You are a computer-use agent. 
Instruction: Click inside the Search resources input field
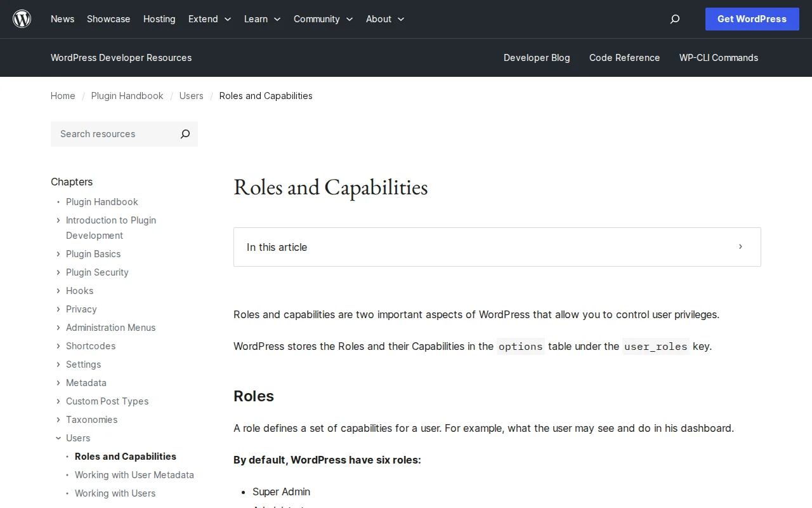pyautogui.click(x=108, y=134)
